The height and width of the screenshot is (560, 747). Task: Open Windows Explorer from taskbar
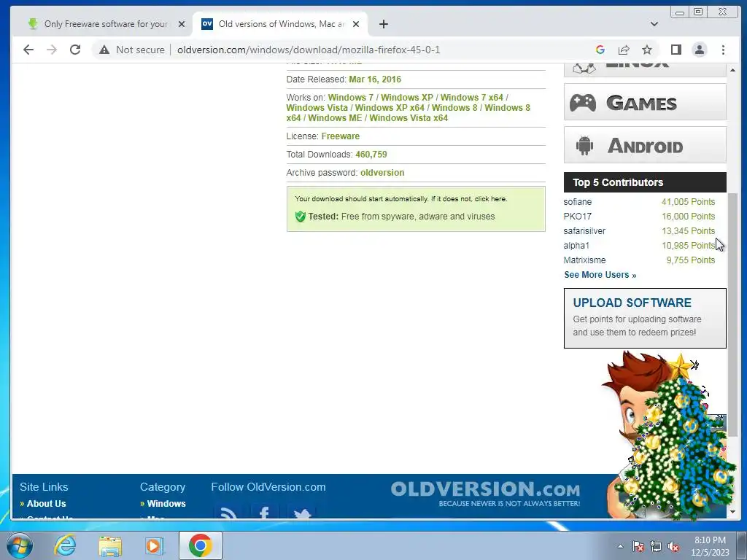[110, 545]
